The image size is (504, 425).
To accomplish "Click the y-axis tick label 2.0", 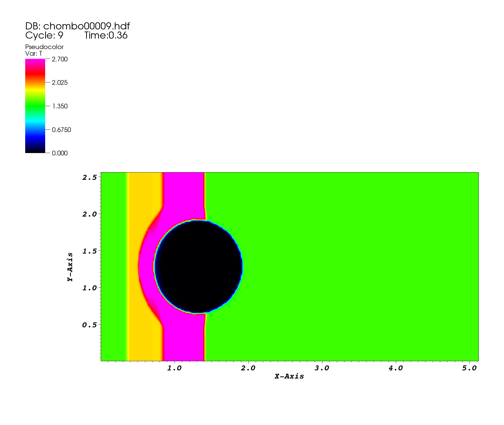I will pyautogui.click(x=90, y=214).
